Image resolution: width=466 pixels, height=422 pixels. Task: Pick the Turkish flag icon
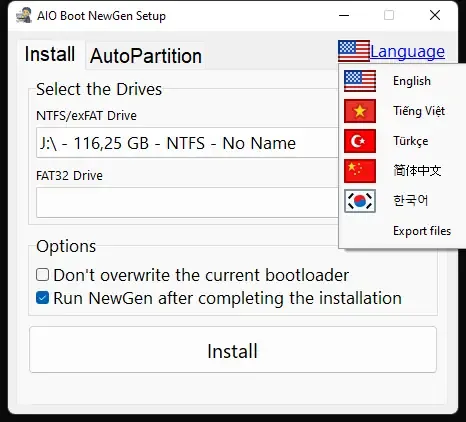coord(360,141)
